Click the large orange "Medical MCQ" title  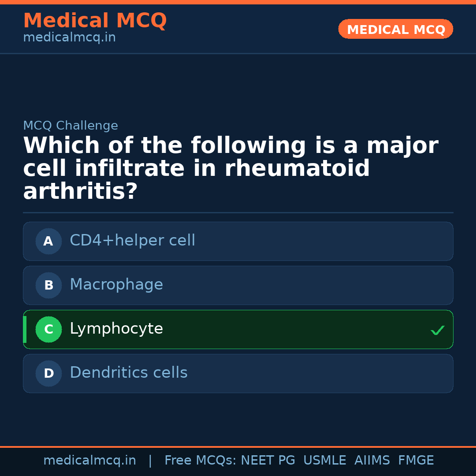tap(95, 21)
